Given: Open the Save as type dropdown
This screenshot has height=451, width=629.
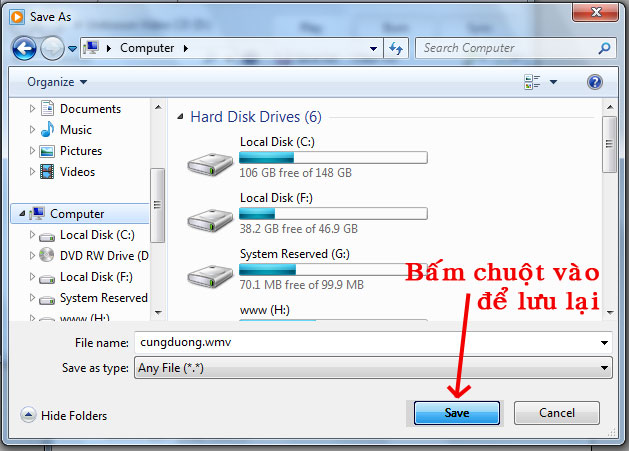Looking at the screenshot, I should tap(374, 368).
